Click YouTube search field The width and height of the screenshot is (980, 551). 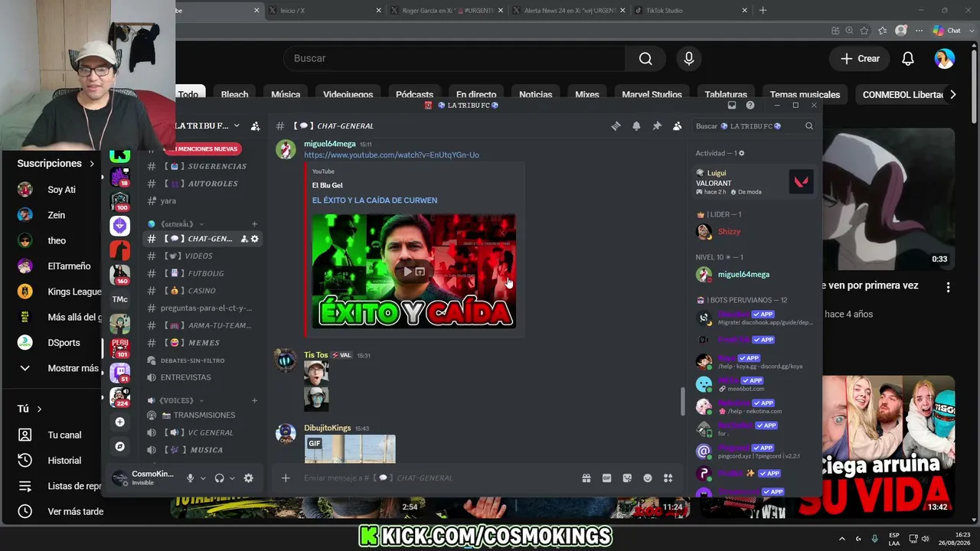tap(454, 59)
